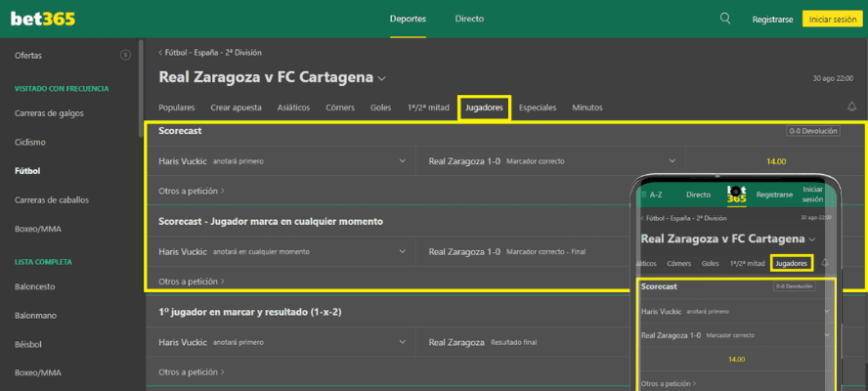Image resolution: width=868 pixels, height=391 pixels.
Task: Open the Scorecast Real Zaragoza 1-0 Marcador correcto dropdown
Action: 550,161
